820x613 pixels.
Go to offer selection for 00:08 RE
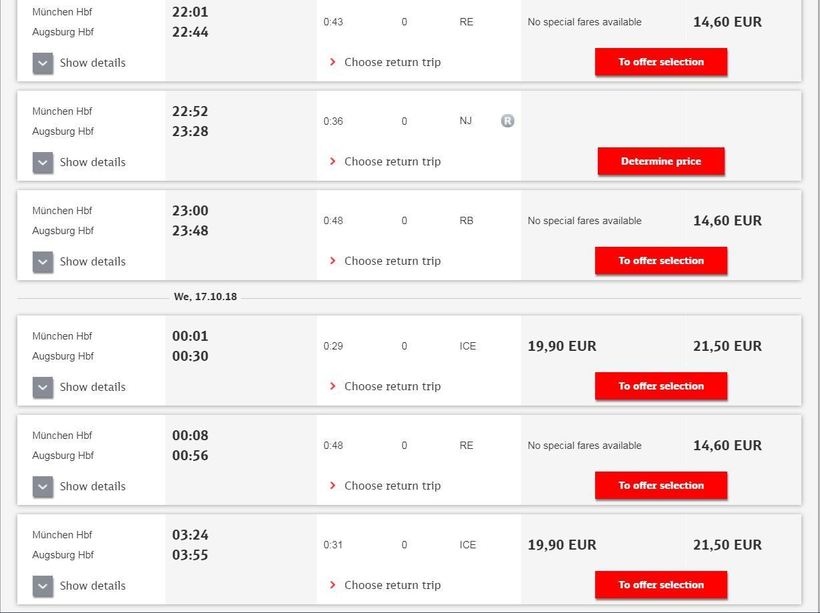pos(661,485)
